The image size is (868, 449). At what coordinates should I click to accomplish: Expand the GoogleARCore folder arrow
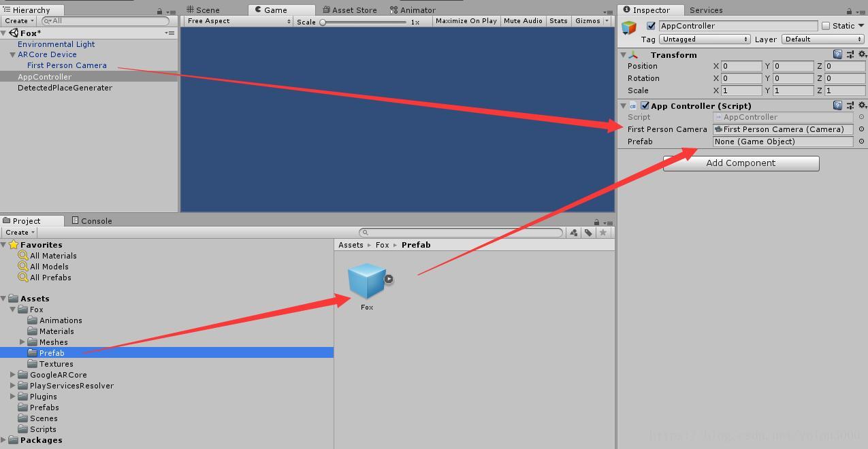click(x=13, y=375)
